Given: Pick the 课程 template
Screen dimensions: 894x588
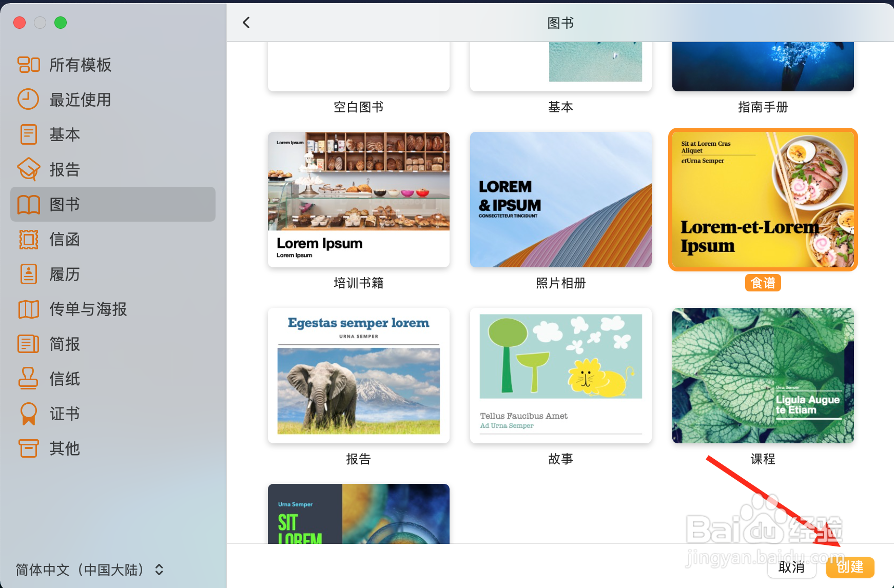Looking at the screenshot, I should tap(763, 376).
